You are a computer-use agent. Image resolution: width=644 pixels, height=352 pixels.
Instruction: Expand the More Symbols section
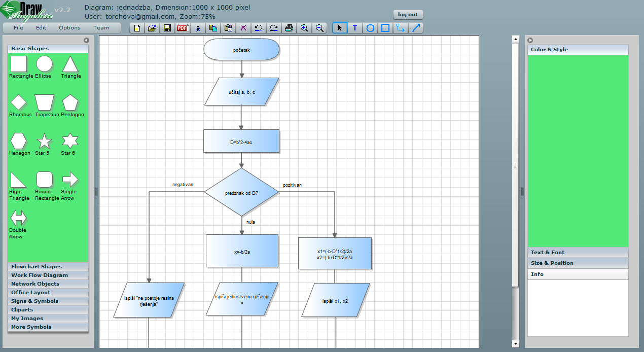coord(48,327)
